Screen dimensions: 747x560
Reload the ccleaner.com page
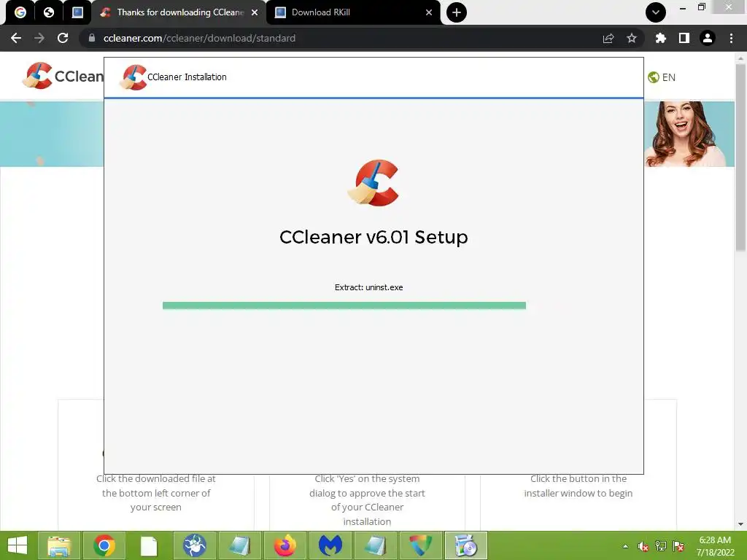coord(63,38)
